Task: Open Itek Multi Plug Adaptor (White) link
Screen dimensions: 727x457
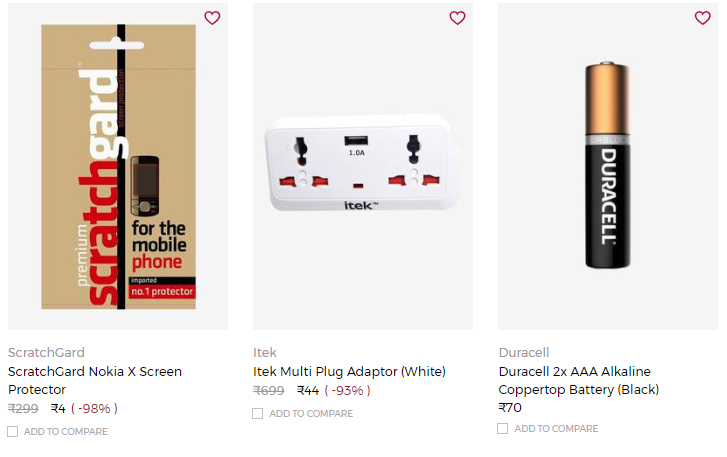Action: [x=349, y=372]
